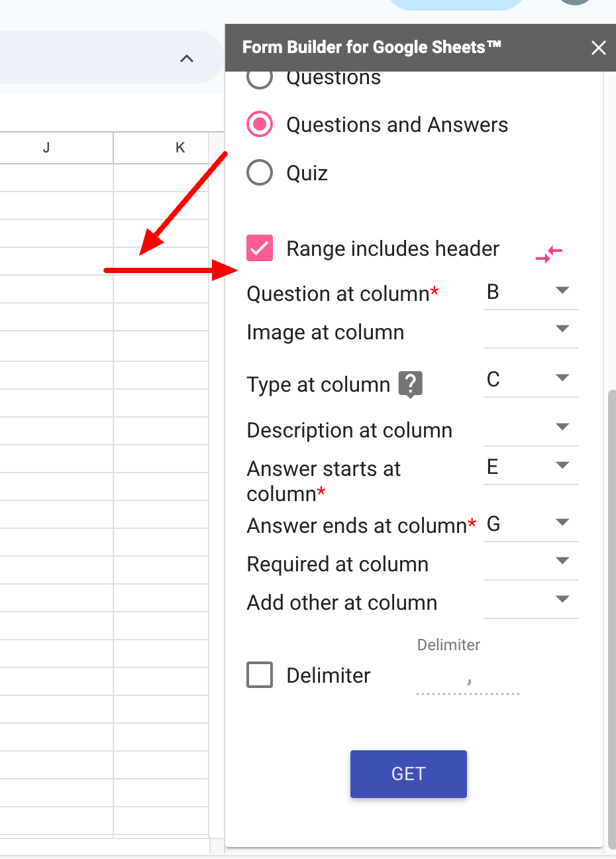Collapse the toolbar with the up chevron
Image resolution: width=616 pixels, height=859 pixels.
(x=187, y=59)
